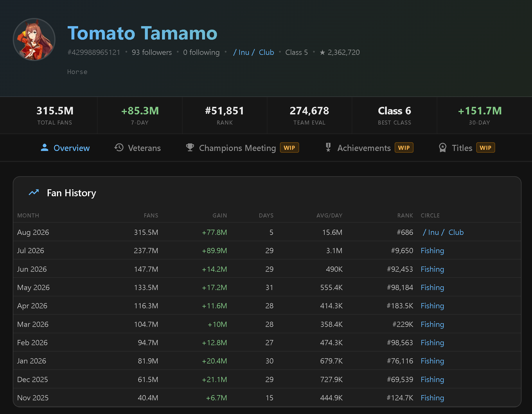Click the #51,851 Rank stat

pos(224,115)
